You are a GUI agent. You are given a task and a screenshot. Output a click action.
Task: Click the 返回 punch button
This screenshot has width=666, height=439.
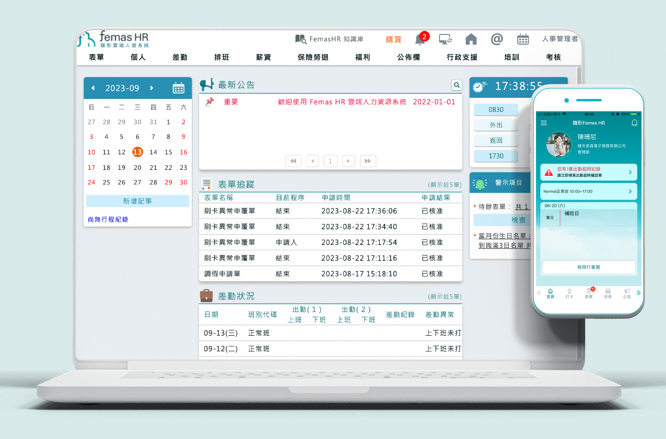coord(496,140)
